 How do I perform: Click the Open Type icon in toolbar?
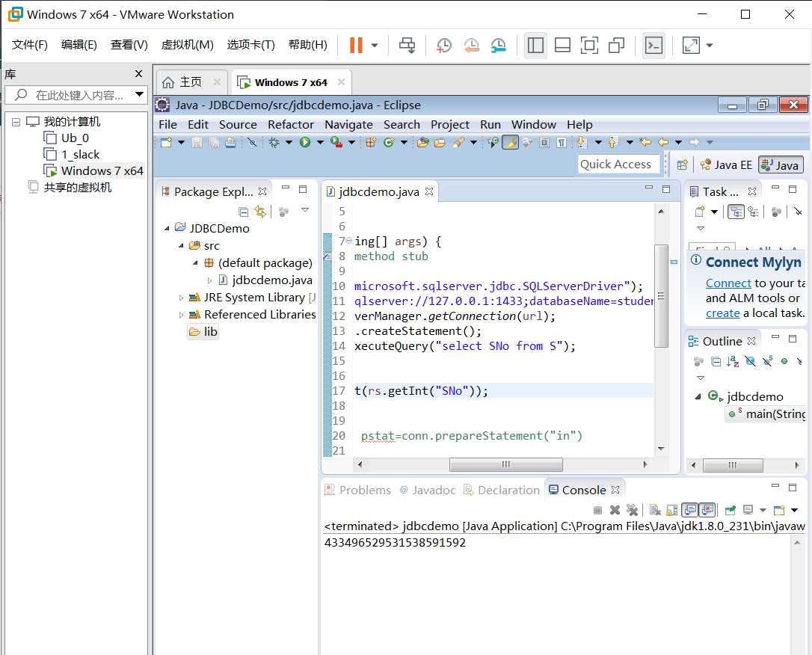423,142
